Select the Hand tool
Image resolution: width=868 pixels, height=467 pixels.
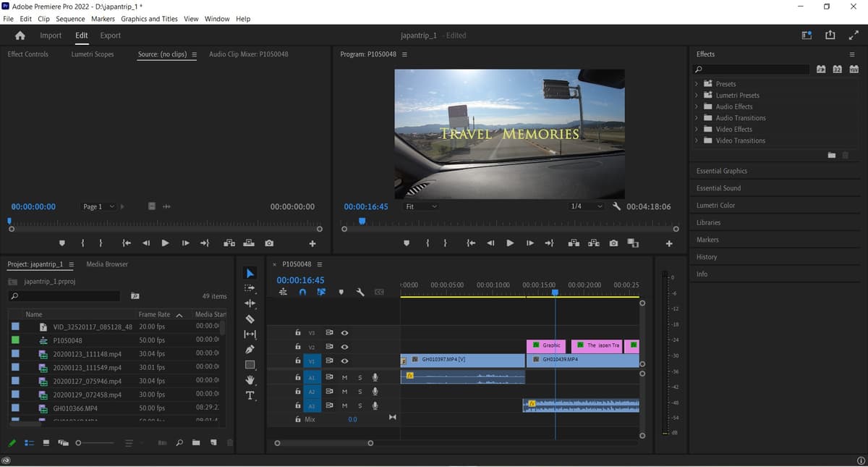(250, 380)
